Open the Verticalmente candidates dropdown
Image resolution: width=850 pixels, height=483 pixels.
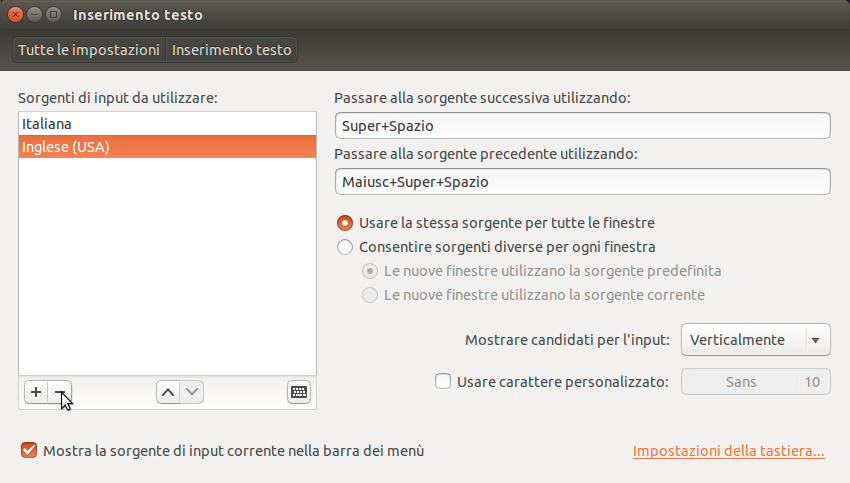click(x=755, y=340)
